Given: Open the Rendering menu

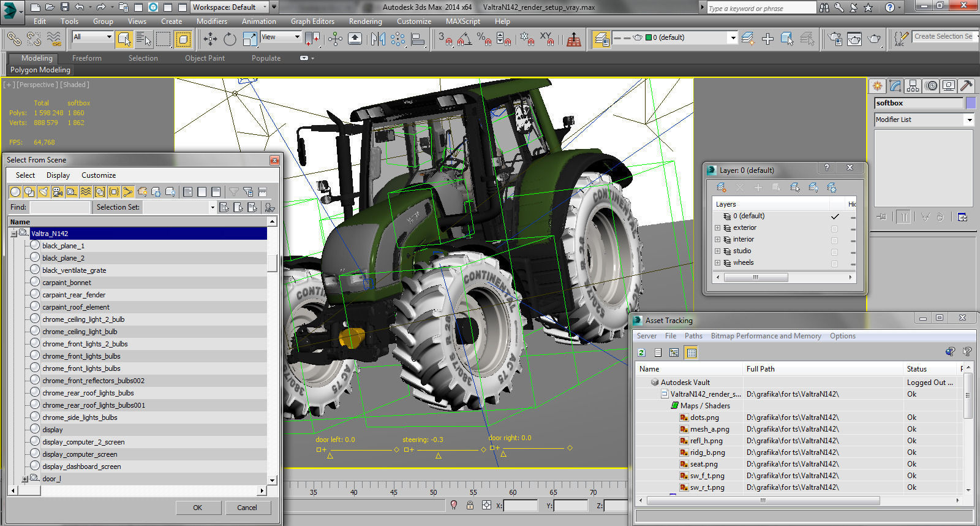Looking at the screenshot, I should 365,21.
